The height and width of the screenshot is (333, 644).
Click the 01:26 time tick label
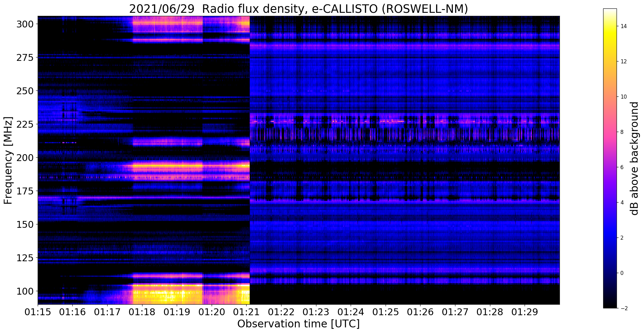click(x=421, y=312)
